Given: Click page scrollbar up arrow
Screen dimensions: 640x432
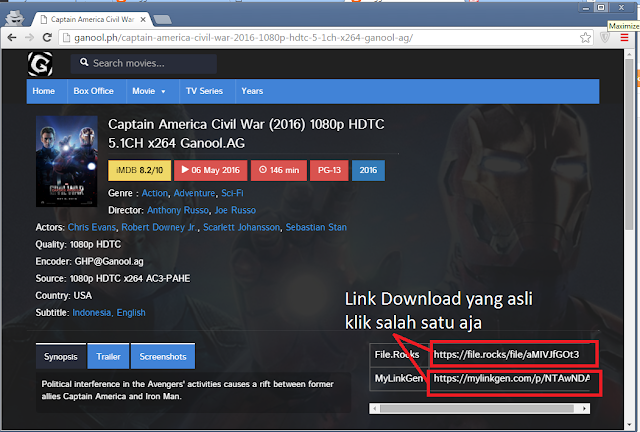Looking at the screenshot, I should coord(629,54).
